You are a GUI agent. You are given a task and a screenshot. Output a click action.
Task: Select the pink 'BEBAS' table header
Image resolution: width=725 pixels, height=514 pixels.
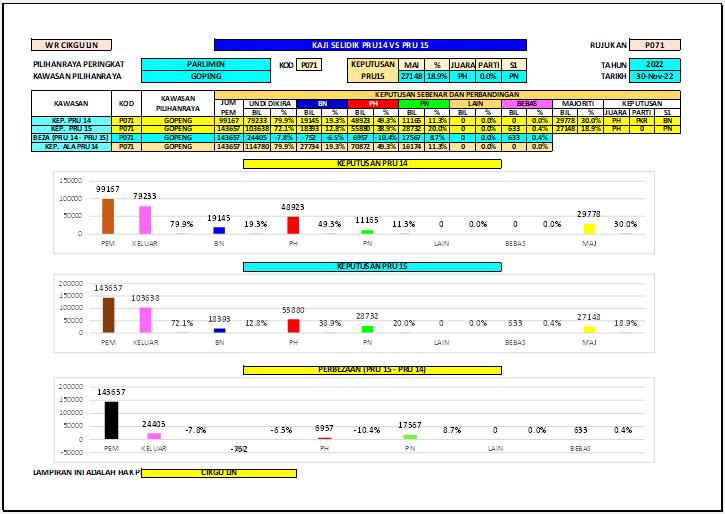click(527, 104)
